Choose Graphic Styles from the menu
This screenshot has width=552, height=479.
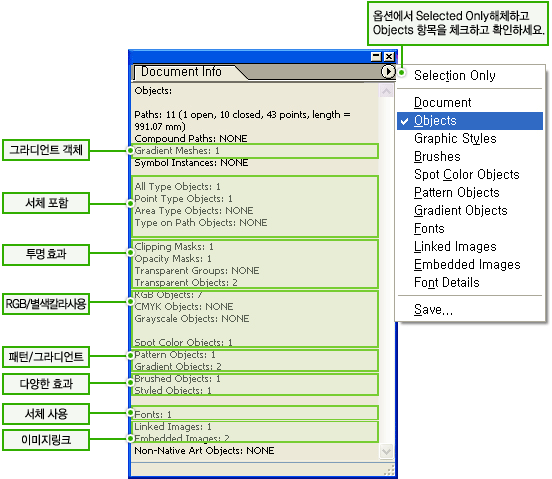455,139
